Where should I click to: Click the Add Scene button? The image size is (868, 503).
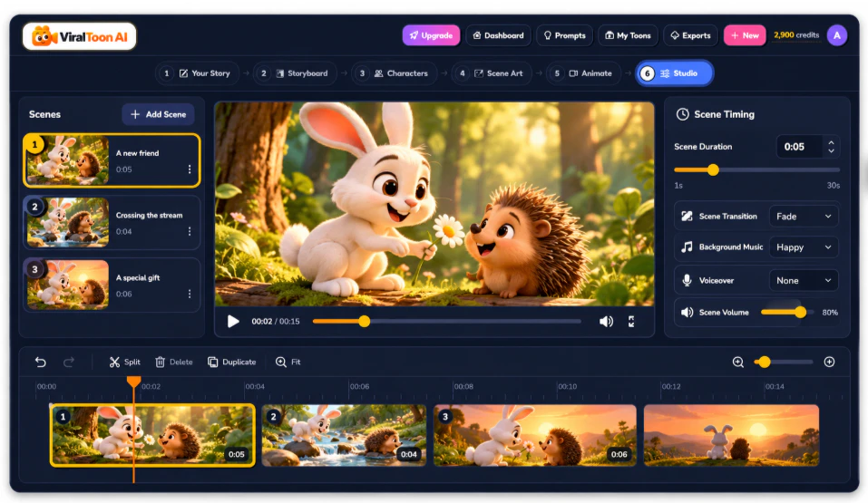158,114
